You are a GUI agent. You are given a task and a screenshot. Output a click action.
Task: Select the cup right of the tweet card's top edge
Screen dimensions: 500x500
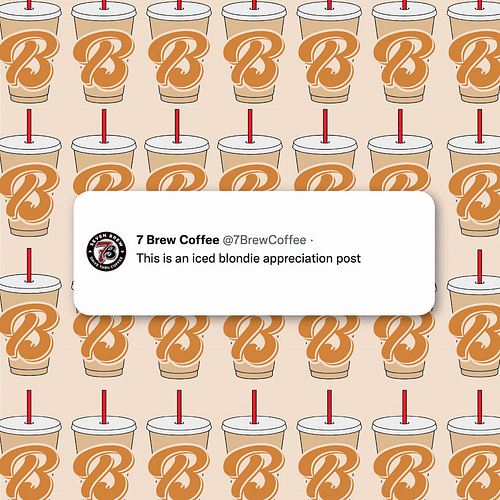click(473, 173)
